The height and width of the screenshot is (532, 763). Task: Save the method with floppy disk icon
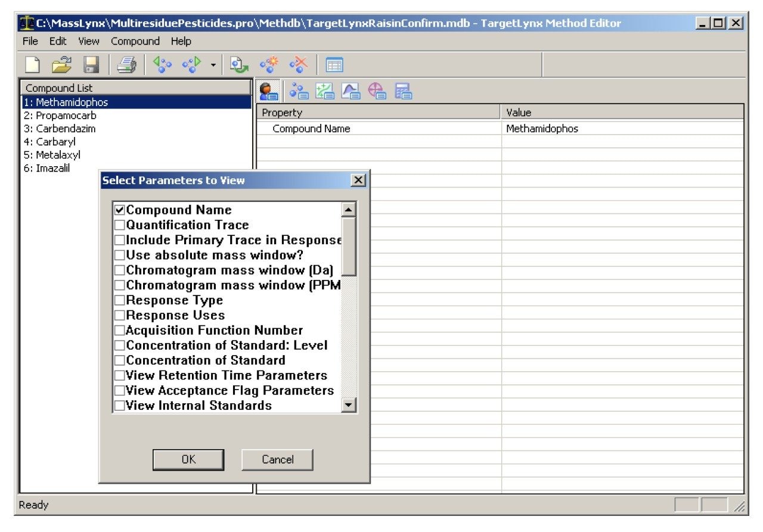pyautogui.click(x=91, y=65)
